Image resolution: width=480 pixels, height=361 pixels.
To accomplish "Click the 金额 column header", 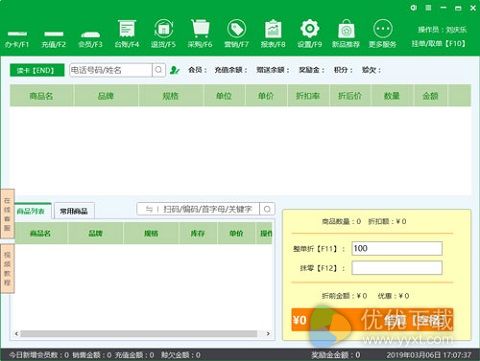I will click(x=431, y=96).
